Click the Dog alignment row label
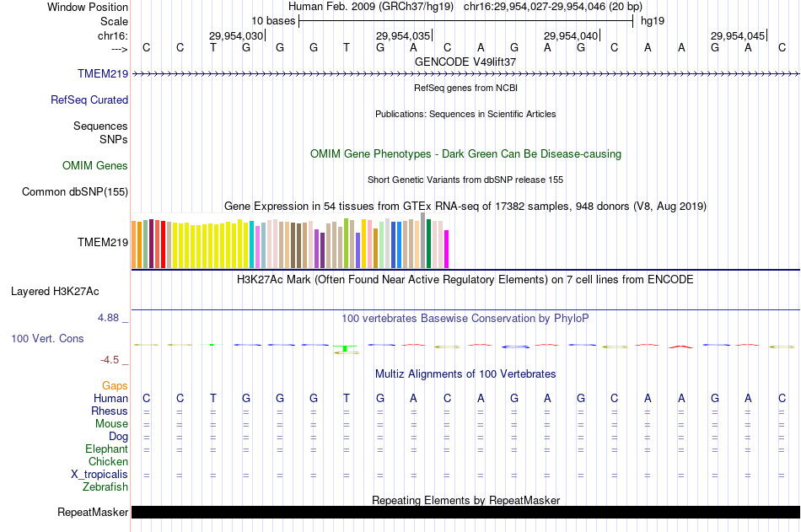Screen dimensions: 801x532 118,437
